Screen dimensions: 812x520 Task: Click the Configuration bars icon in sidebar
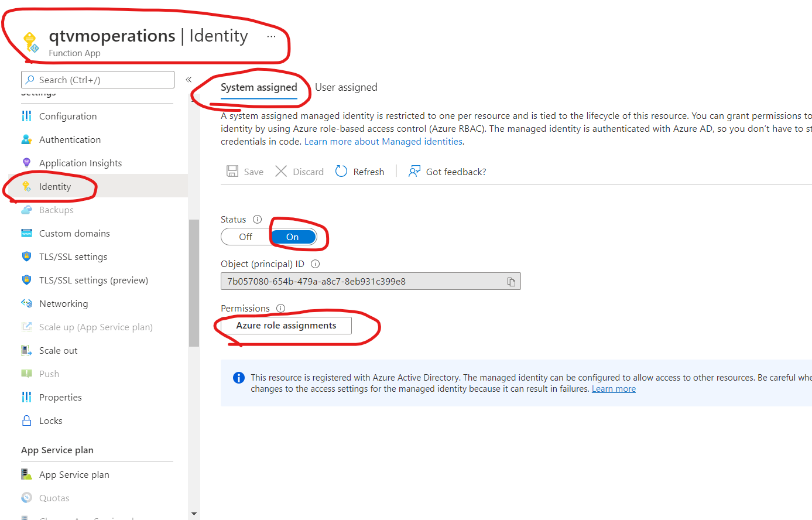click(x=26, y=116)
